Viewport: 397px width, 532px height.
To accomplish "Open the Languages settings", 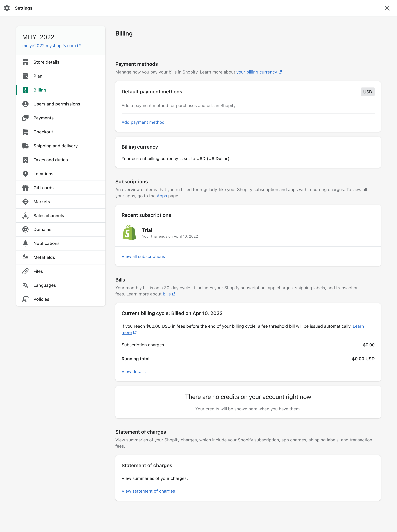I will click(61, 285).
